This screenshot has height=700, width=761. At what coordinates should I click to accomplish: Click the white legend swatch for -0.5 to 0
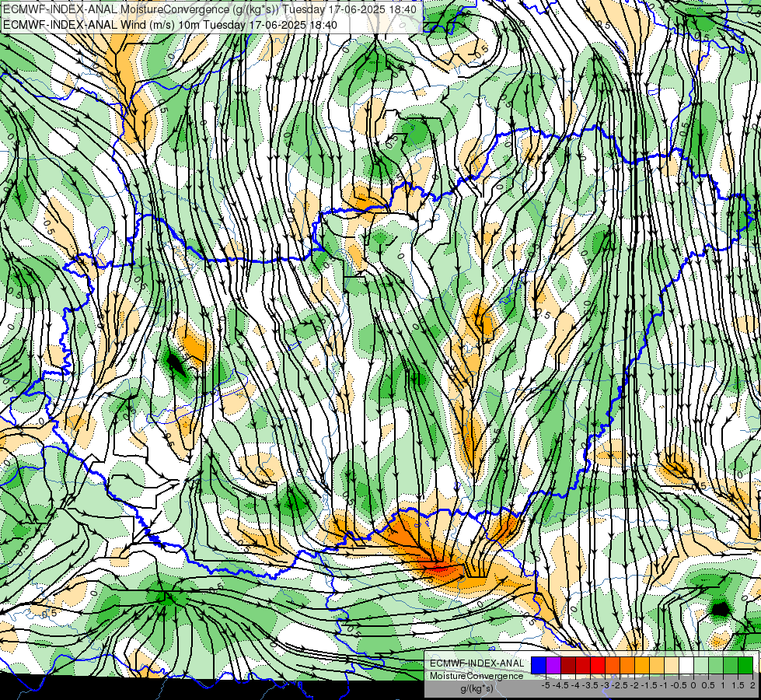(x=686, y=666)
